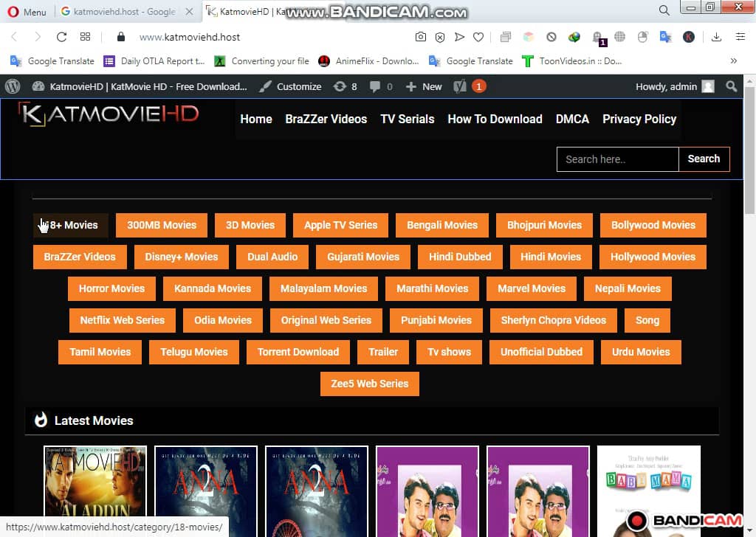Open the Howdy, admin account menu

(x=675, y=87)
